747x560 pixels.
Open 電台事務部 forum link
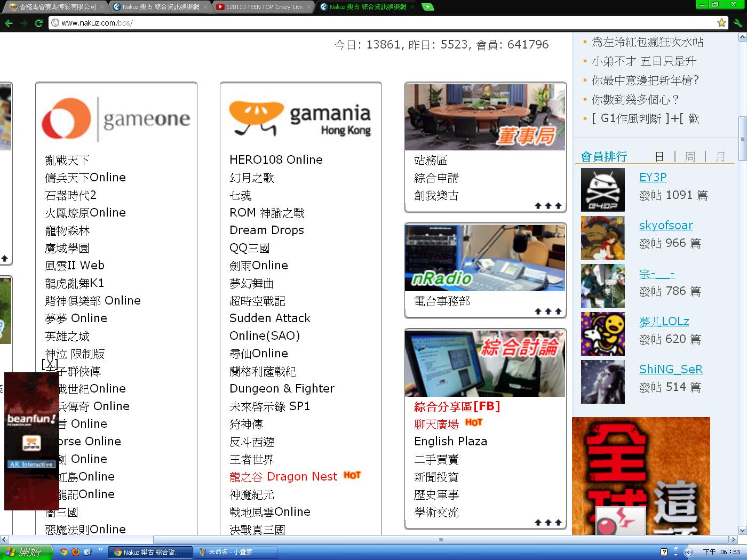coord(442,301)
